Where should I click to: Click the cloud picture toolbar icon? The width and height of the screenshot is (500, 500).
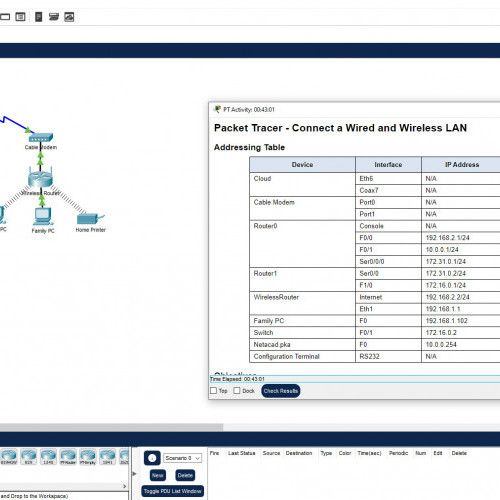point(69,17)
